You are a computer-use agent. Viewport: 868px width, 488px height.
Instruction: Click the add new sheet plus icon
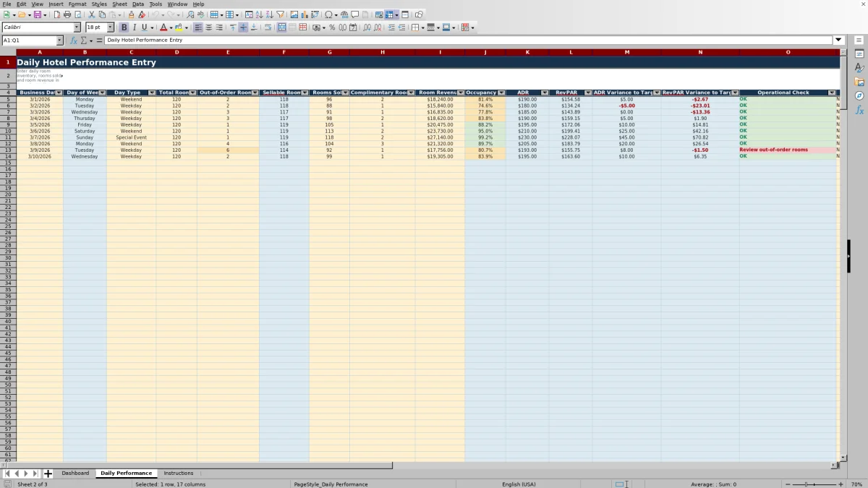pos(48,474)
